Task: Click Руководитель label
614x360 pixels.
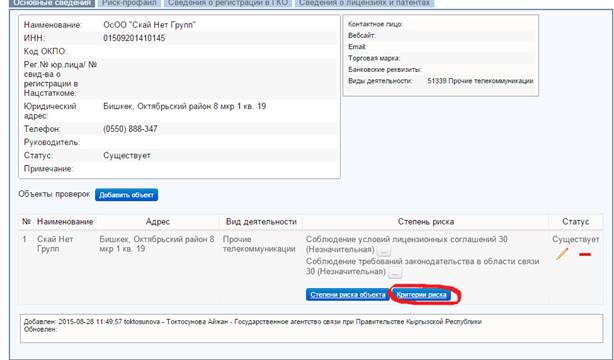Action: [x=52, y=142]
